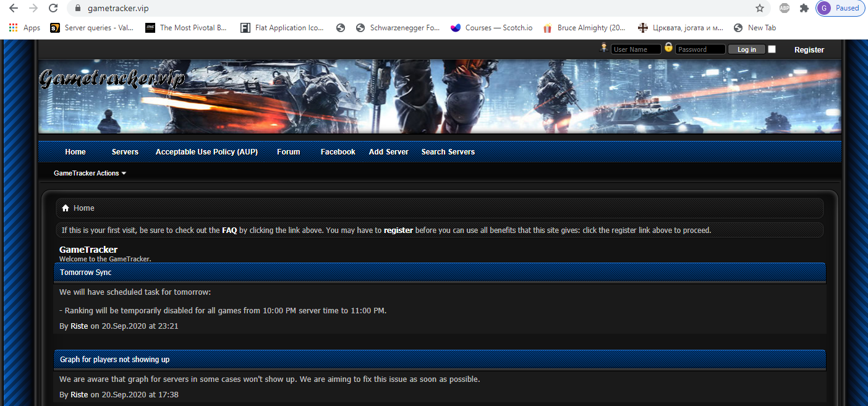This screenshot has width=868, height=406.
Task: Open the FAQ link
Action: (x=229, y=230)
